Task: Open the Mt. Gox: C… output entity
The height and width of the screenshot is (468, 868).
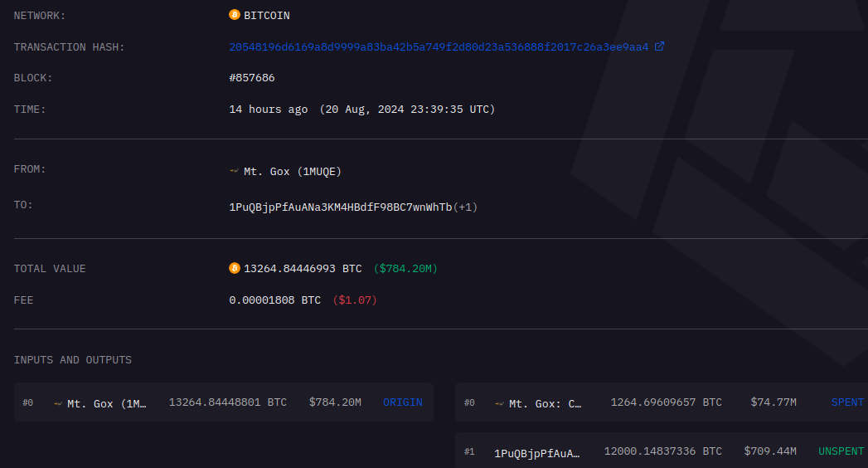Action: [546, 404]
